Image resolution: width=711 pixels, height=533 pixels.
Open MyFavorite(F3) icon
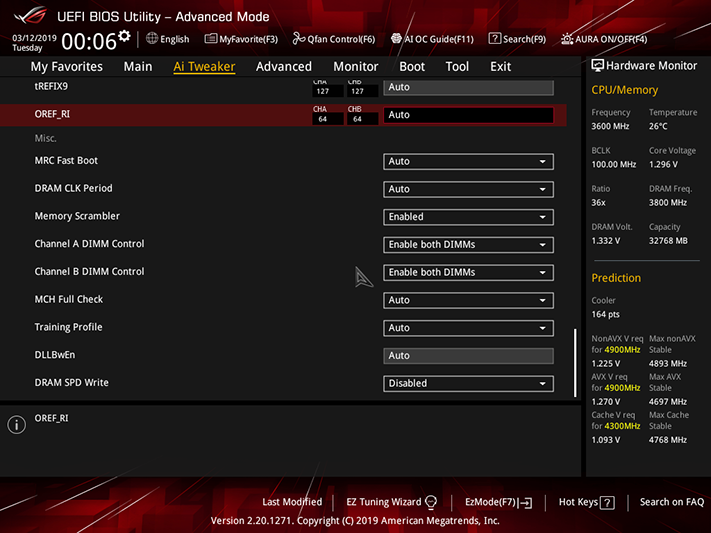click(x=210, y=39)
